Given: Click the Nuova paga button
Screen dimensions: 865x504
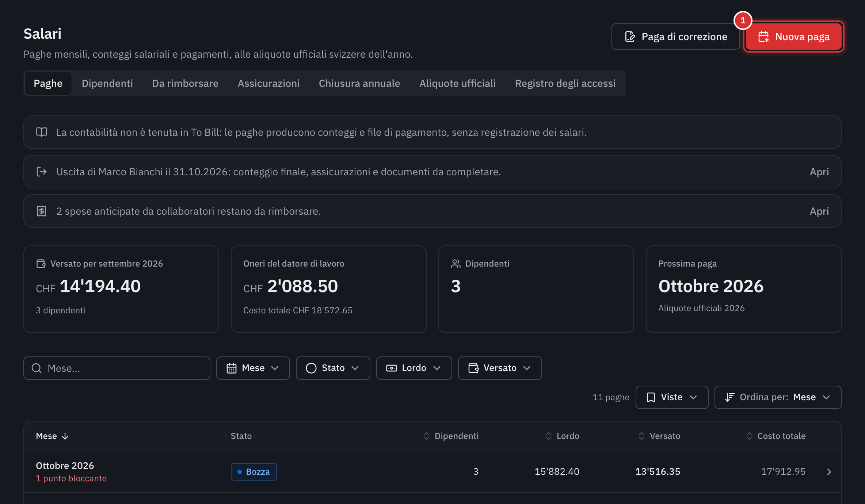Looking at the screenshot, I should [793, 37].
